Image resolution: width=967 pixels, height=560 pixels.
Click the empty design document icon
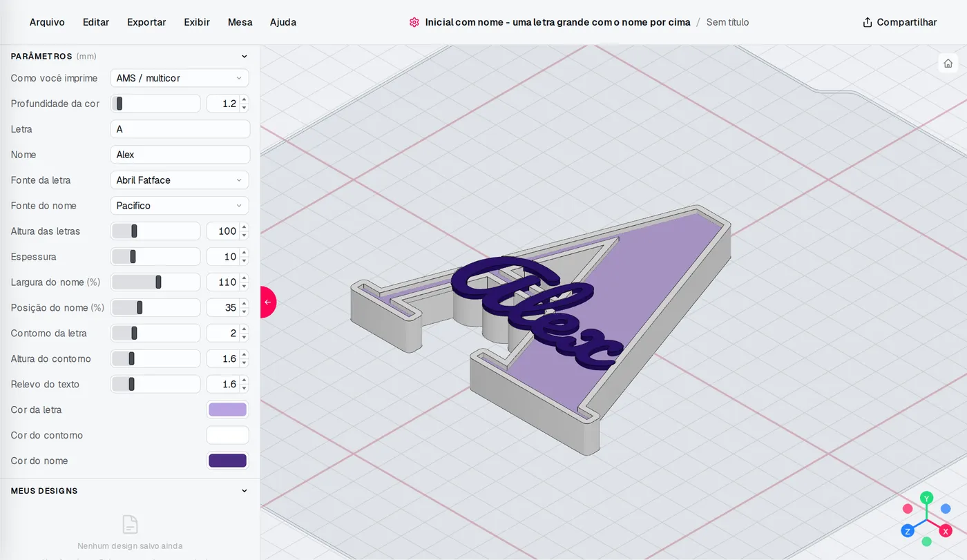[130, 524]
